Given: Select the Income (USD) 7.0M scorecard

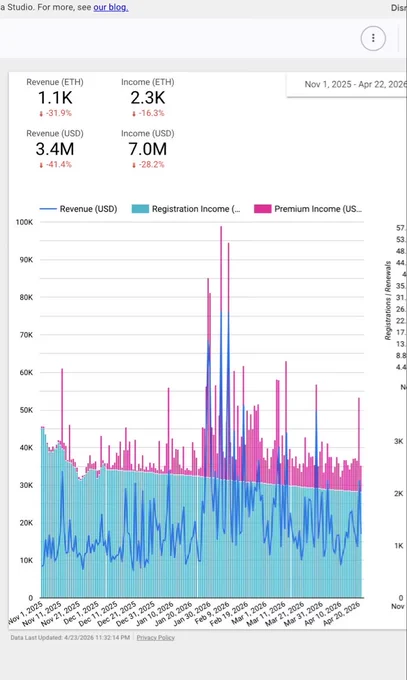Looking at the screenshot, I should (x=148, y=149).
